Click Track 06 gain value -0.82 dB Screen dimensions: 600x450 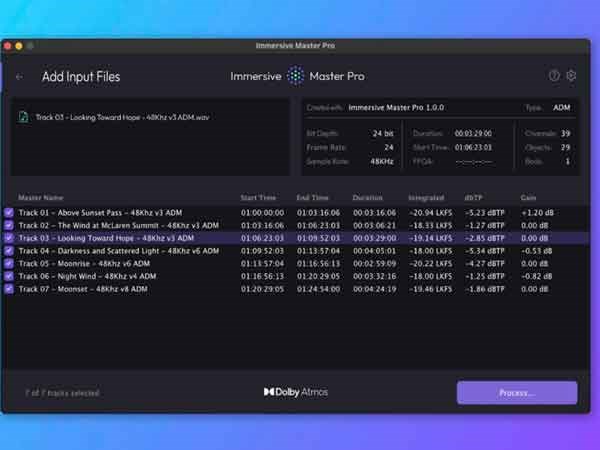click(x=536, y=276)
